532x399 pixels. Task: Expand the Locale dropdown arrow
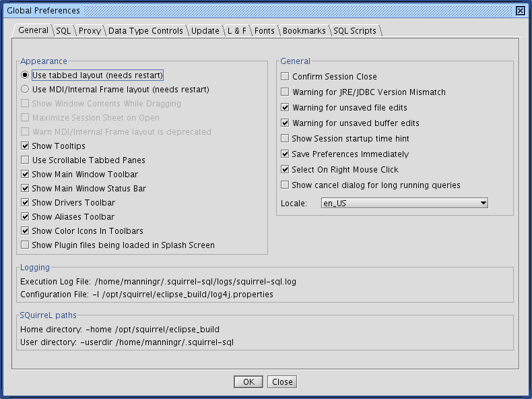tap(483, 203)
